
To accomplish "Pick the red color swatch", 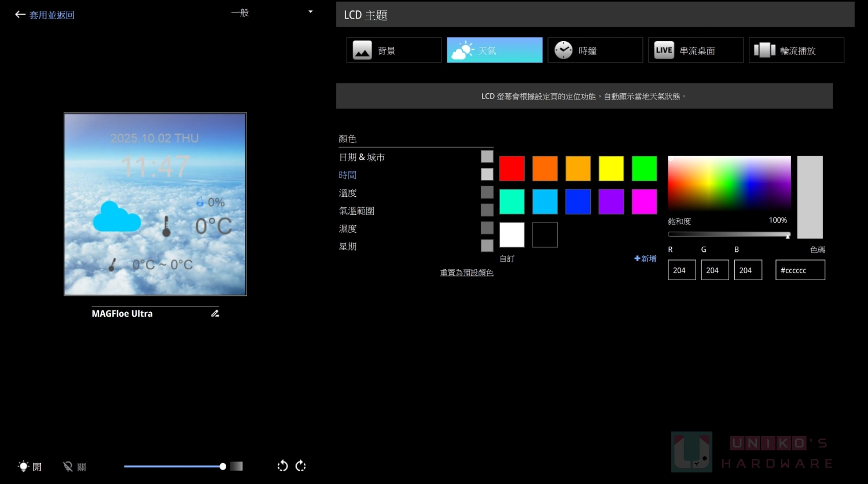I will tap(512, 168).
